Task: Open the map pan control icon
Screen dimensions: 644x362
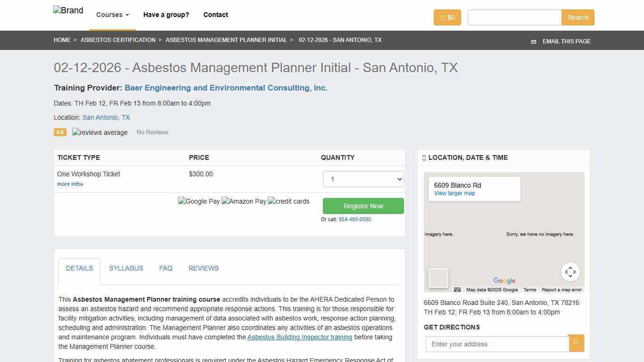Action: pyautogui.click(x=570, y=272)
